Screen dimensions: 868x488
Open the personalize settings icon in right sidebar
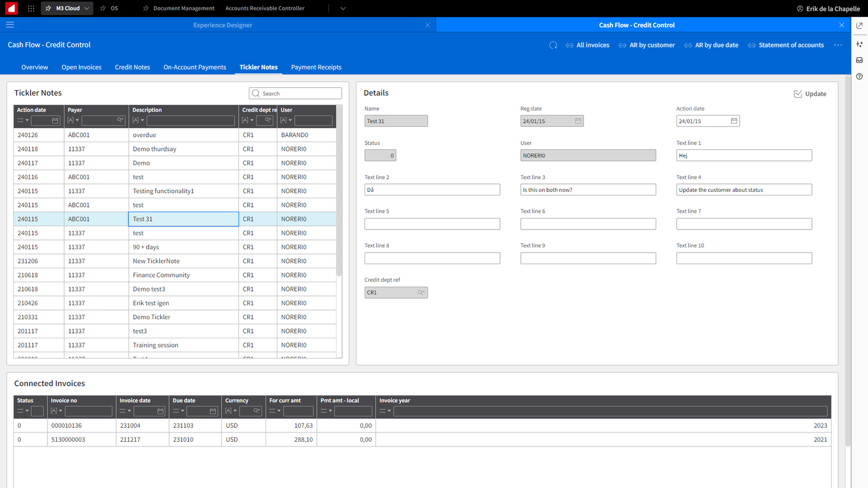pyautogui.click(x=859, y=44)
